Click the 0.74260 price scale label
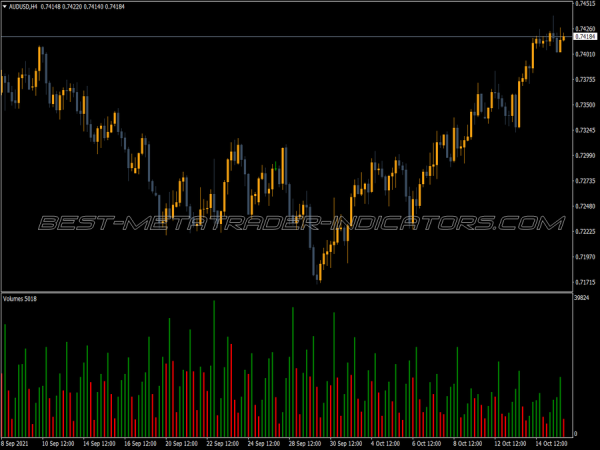 [x=586, y=29]
